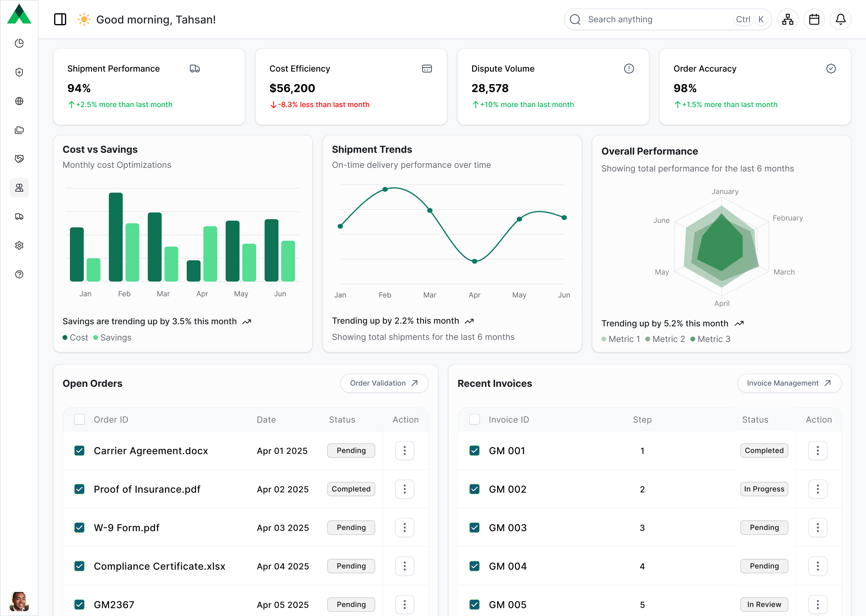Open the action menu for order GM2367
866x616 pixels.
click(405, 605)
